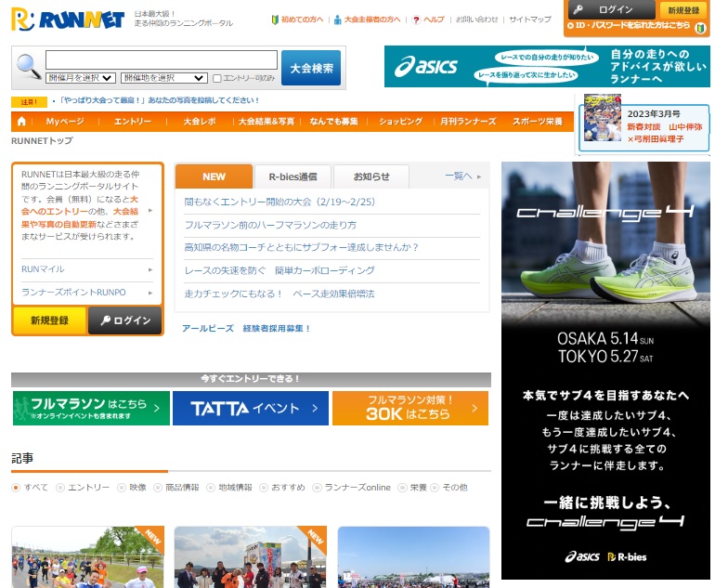Open Myページ in the navigation bar
Viewport: 715px width, 588px height.
coord(65,122)
